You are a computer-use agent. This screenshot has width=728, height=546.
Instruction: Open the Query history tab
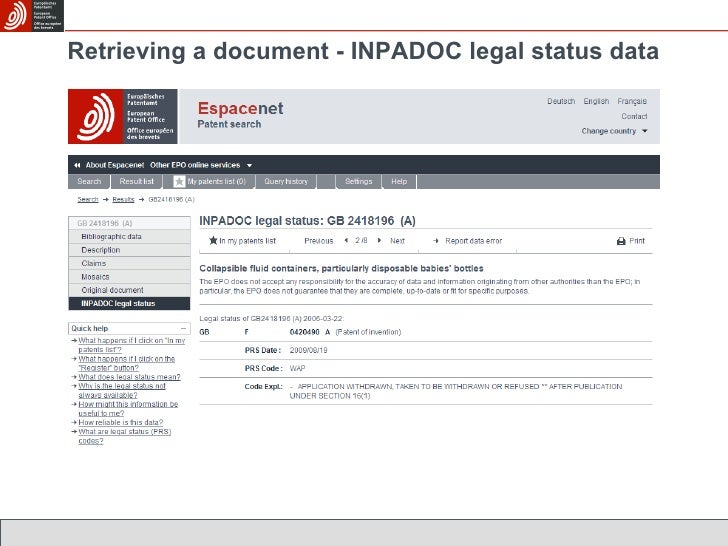(286, 182)
